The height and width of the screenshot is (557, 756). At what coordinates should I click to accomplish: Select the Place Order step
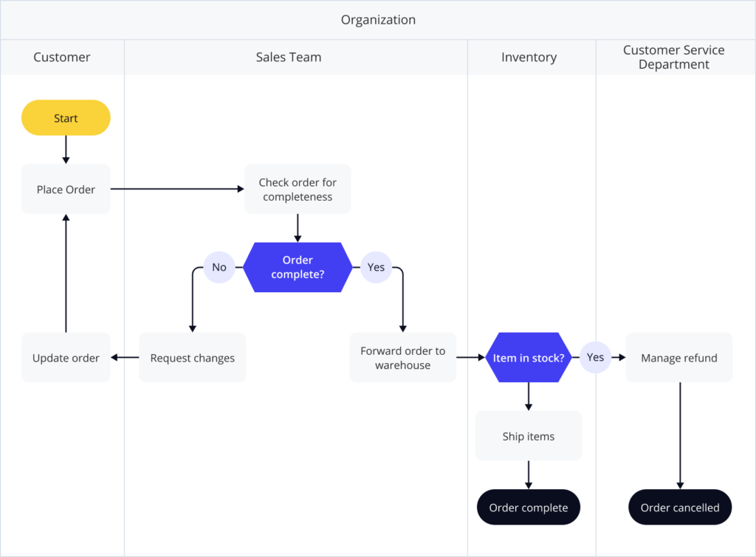(66, 190)
